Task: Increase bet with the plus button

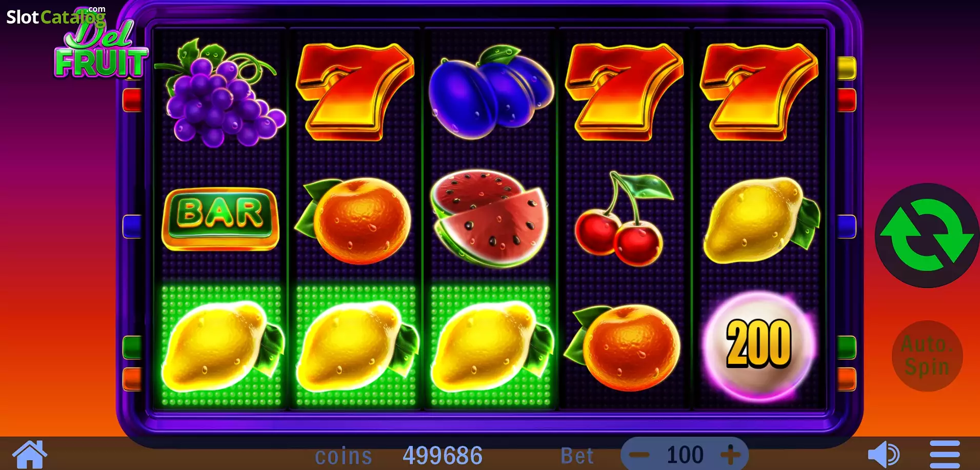Action: (x=730, y=454)
